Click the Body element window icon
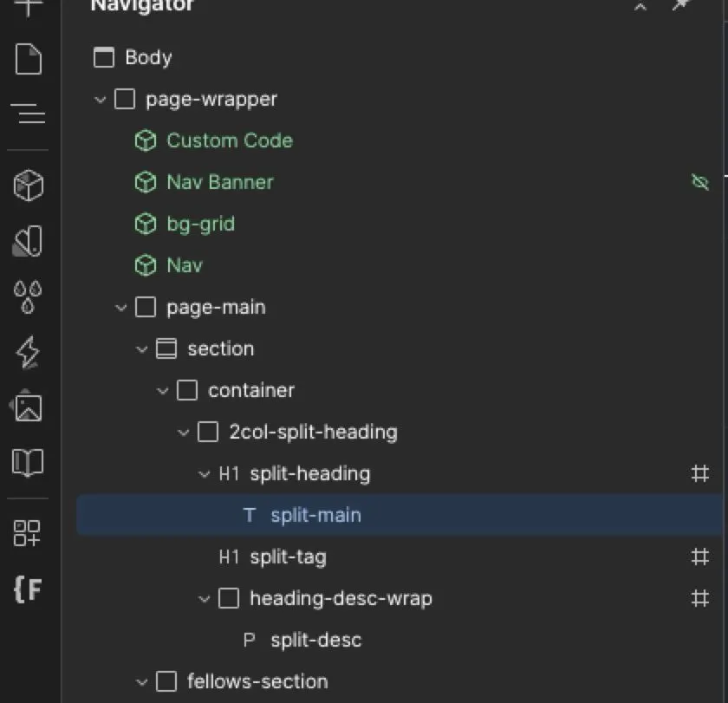Viewport: 728px width, 703px height. click(103, 57)
